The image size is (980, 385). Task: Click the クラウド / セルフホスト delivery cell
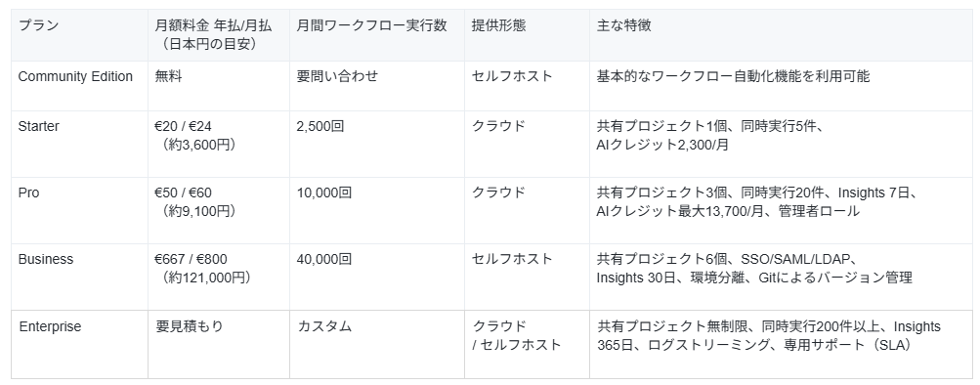(x=527, y=344)
